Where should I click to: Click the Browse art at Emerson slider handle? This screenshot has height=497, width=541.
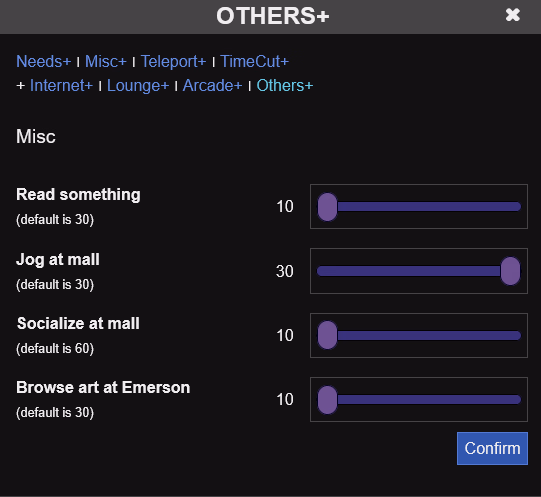(x=327, y=400)
